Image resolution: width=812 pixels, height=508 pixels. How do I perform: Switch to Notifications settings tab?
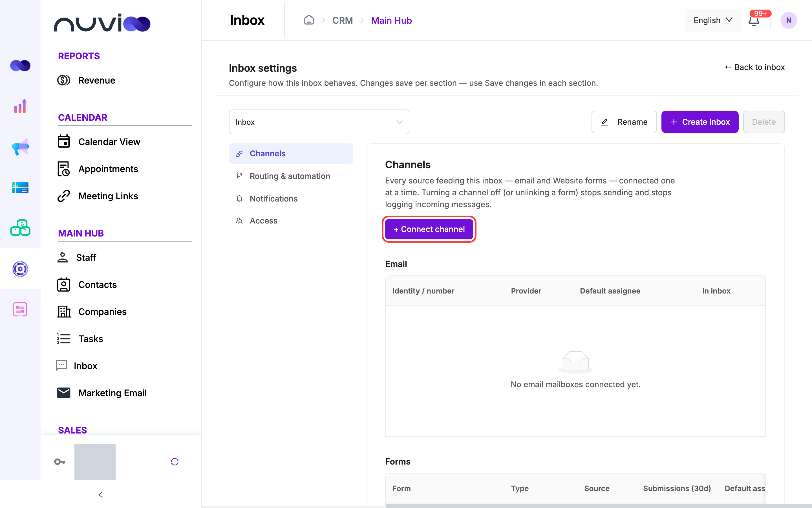tap(291, 199)
